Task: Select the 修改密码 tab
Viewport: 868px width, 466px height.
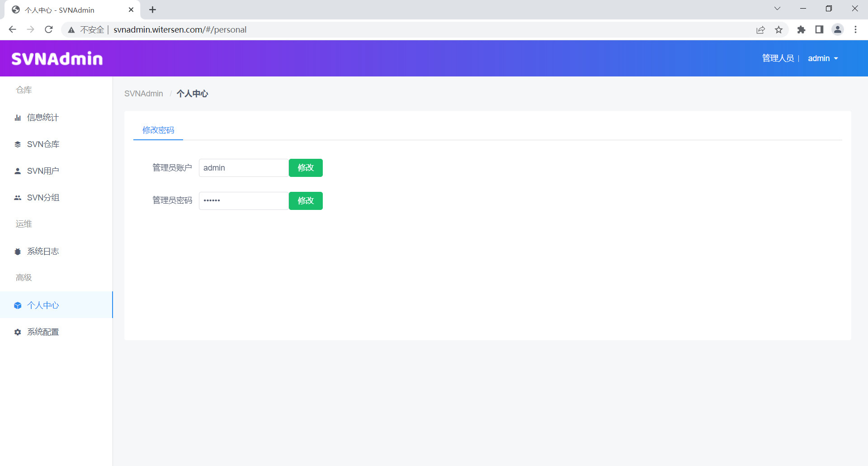Action: click(x=158, y=130)
